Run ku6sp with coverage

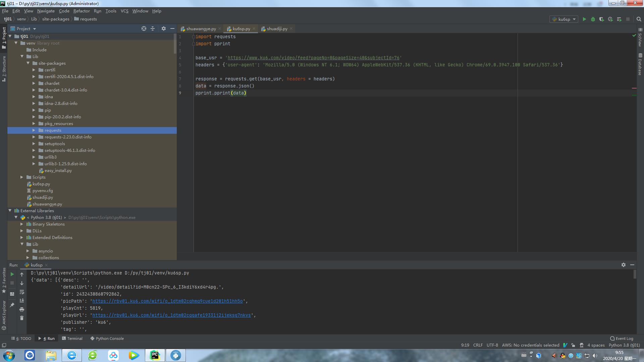[x=601, y=19]
